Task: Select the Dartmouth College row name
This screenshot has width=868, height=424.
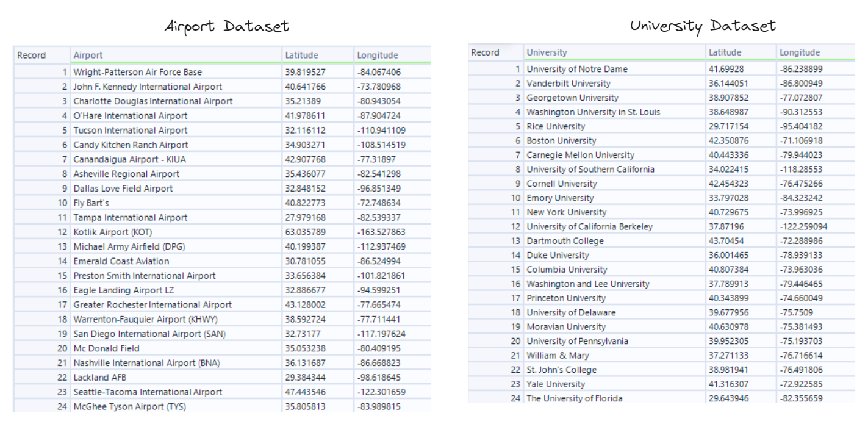Action: point(565,241)
